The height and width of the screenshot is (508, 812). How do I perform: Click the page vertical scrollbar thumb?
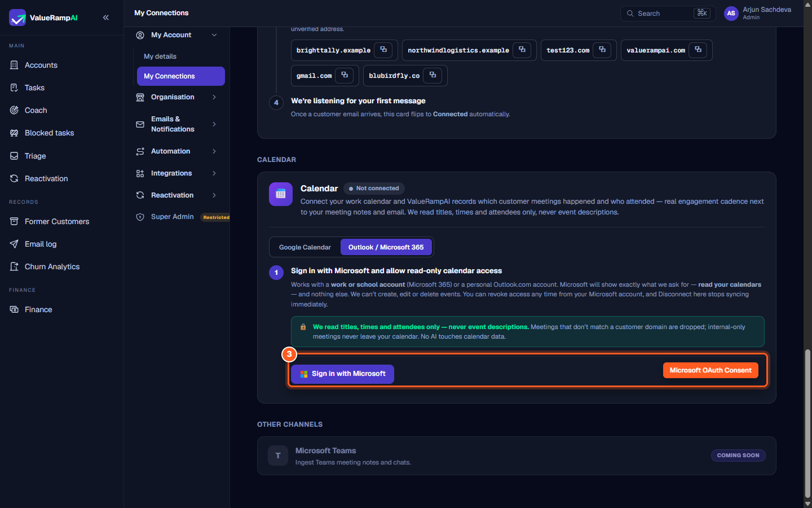point(807,423)
